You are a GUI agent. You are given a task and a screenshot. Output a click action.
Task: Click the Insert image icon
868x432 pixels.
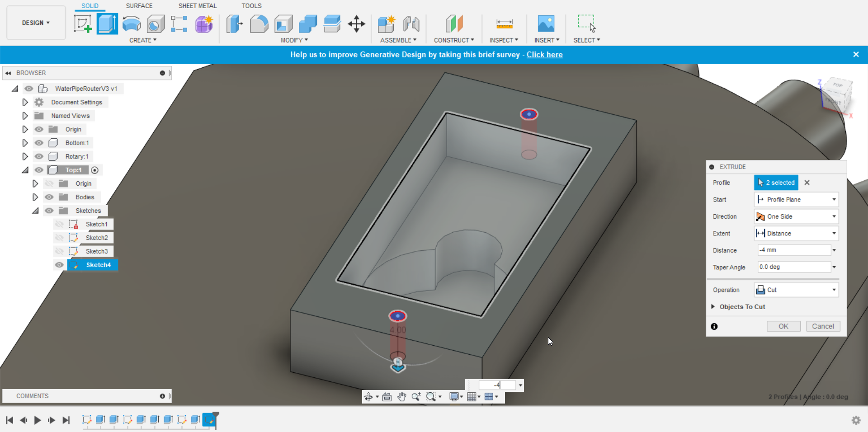coord(546,23)
